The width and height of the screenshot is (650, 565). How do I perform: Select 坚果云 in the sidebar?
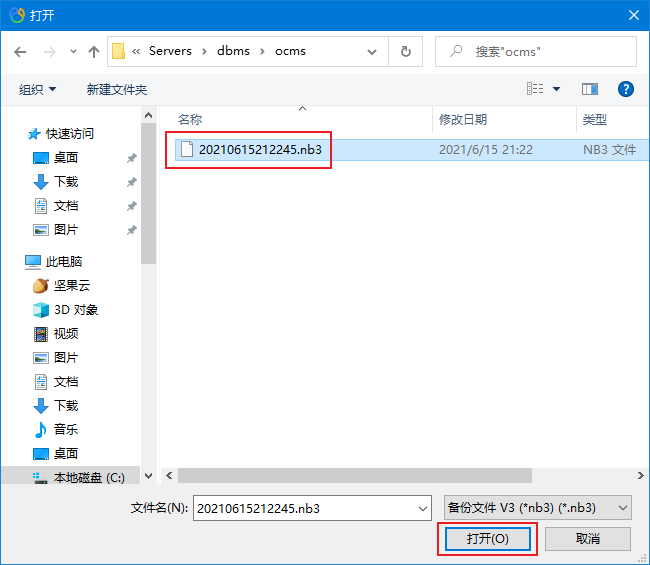pyautogui.click(x=71, y=286)
